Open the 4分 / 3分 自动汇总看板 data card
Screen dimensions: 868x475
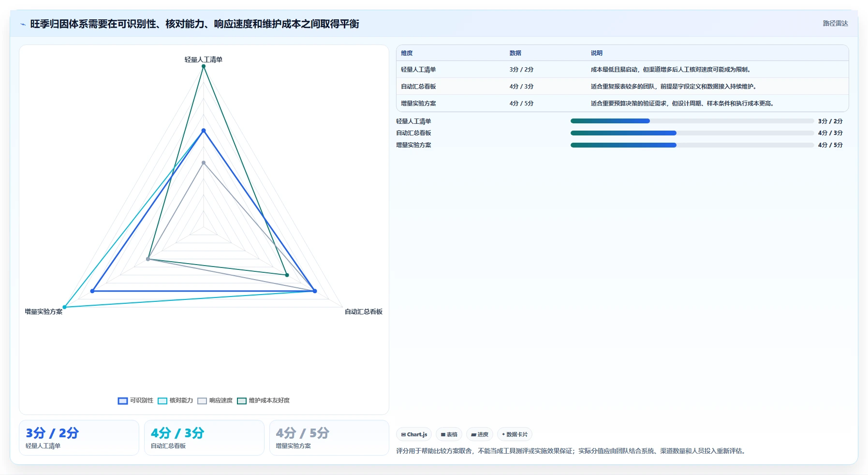click(204, 438)
